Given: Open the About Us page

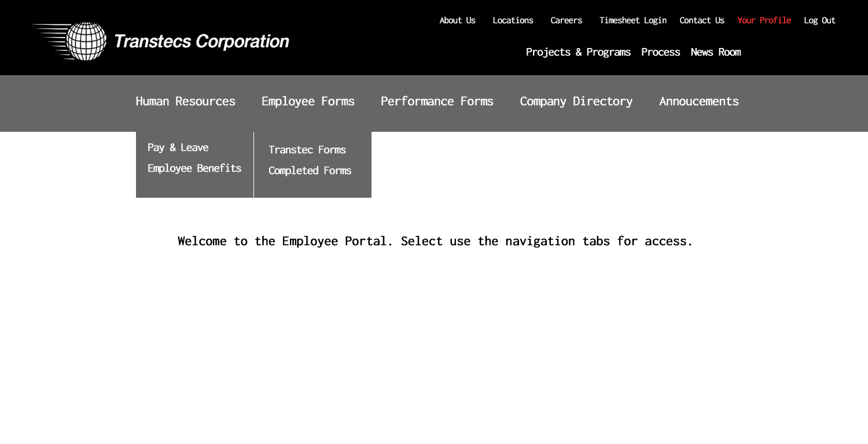Looking at the screenshot, I should click(x=457, y=20).
